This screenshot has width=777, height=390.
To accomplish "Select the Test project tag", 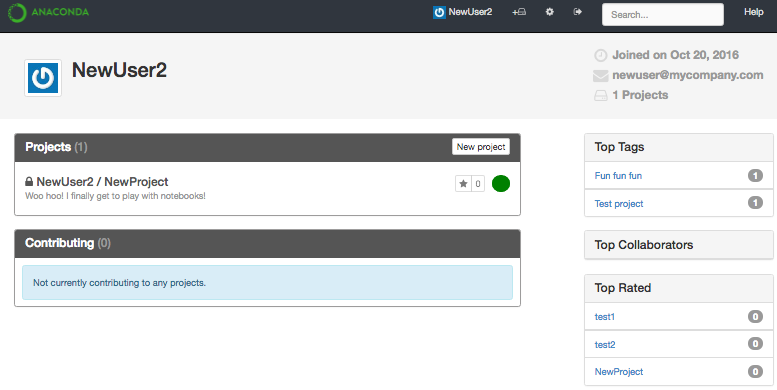I will click(619, 204).
